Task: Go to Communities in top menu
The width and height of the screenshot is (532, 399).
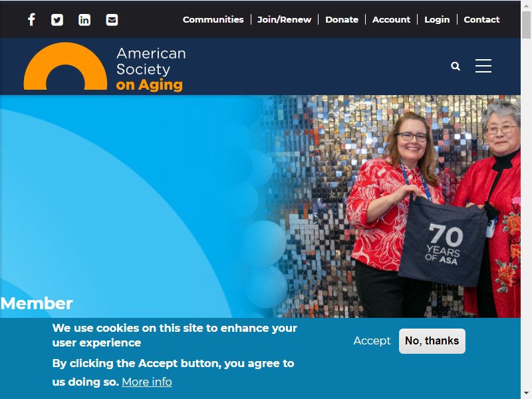Action: tap(213, 20)
